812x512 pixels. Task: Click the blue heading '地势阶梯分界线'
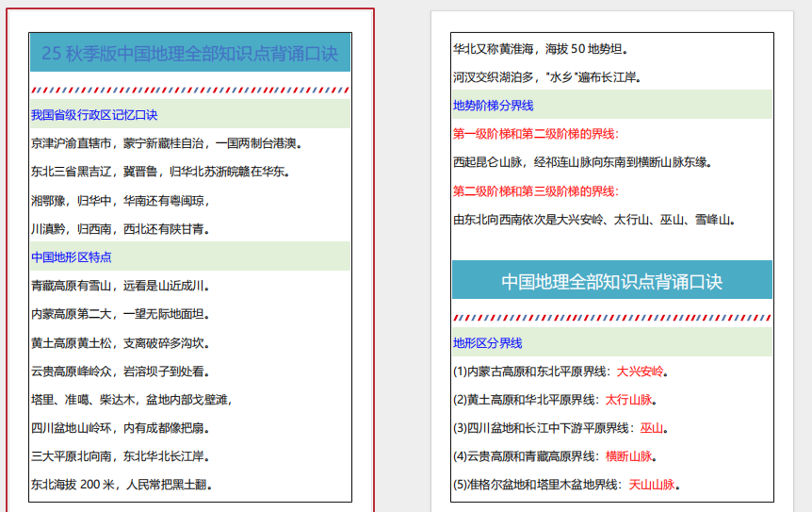494,106
